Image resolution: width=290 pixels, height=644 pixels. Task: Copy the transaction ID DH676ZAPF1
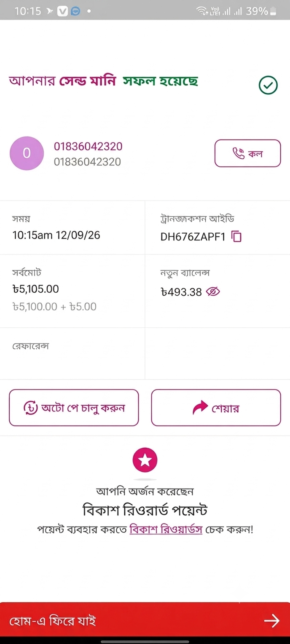[x=236, y=236]
